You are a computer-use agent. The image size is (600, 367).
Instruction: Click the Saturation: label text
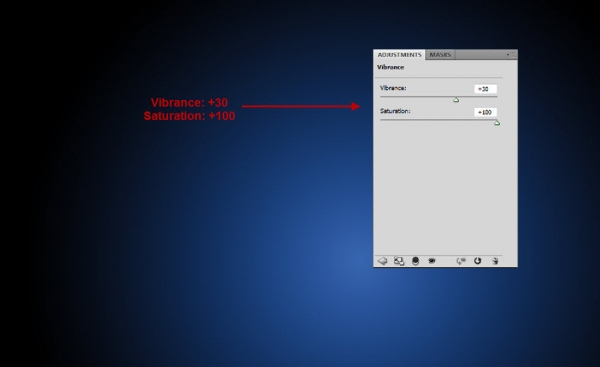[x=395, y=111]
